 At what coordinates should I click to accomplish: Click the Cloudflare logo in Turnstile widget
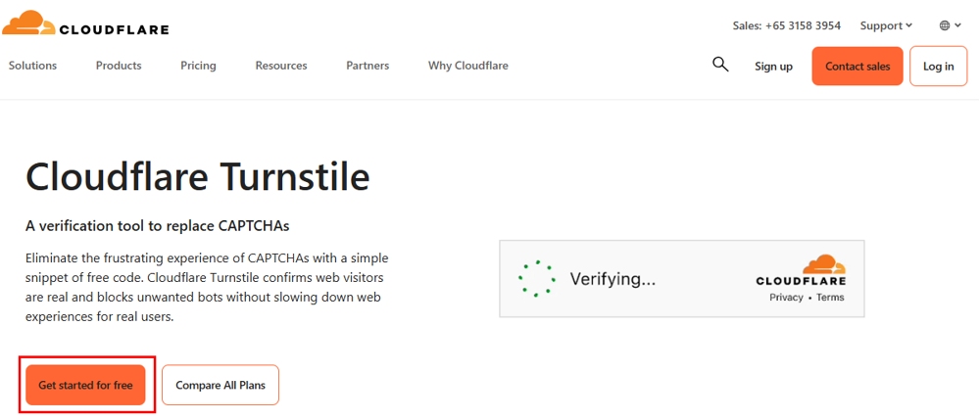pos(801,272)
